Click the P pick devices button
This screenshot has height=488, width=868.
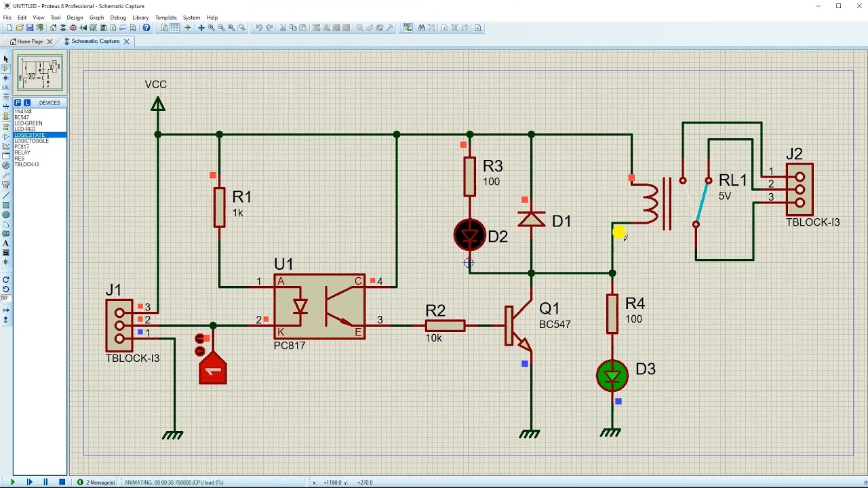pos(18,103)
